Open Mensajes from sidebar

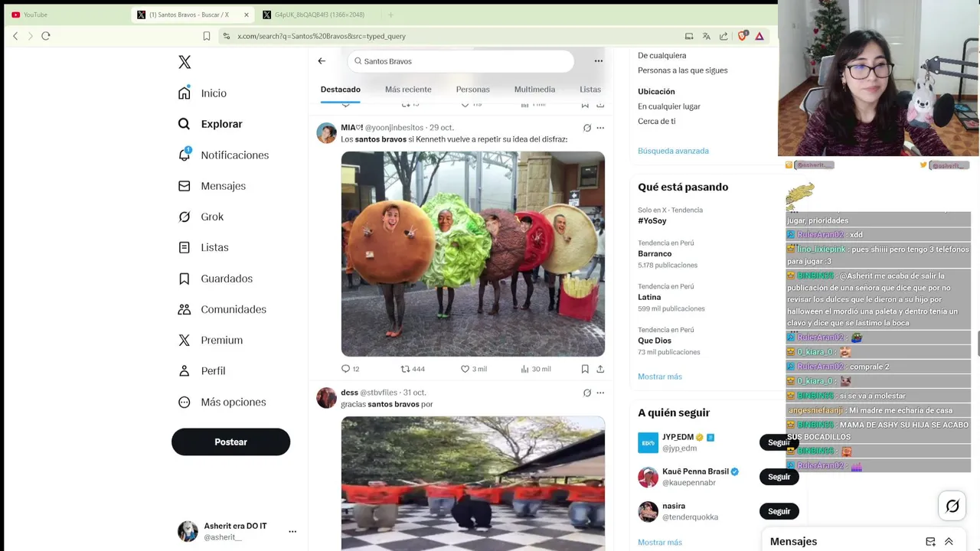point(212,186)
